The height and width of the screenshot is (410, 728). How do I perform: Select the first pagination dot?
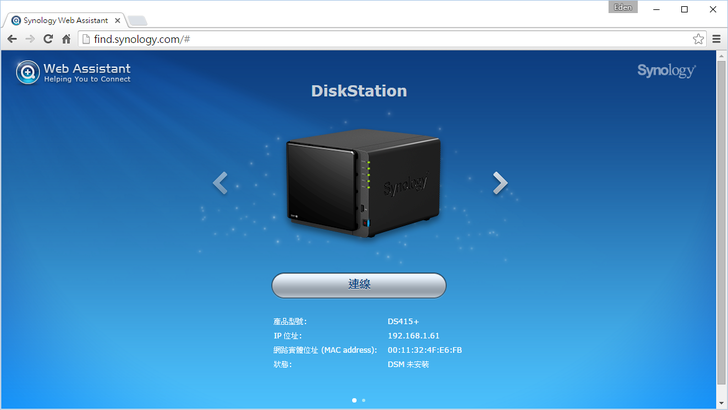(x=354, y=400)
